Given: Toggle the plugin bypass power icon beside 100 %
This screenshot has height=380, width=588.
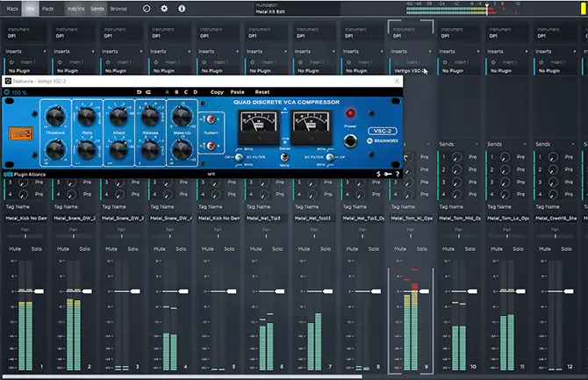Looking at the screenshot, I should coord(7,92).
